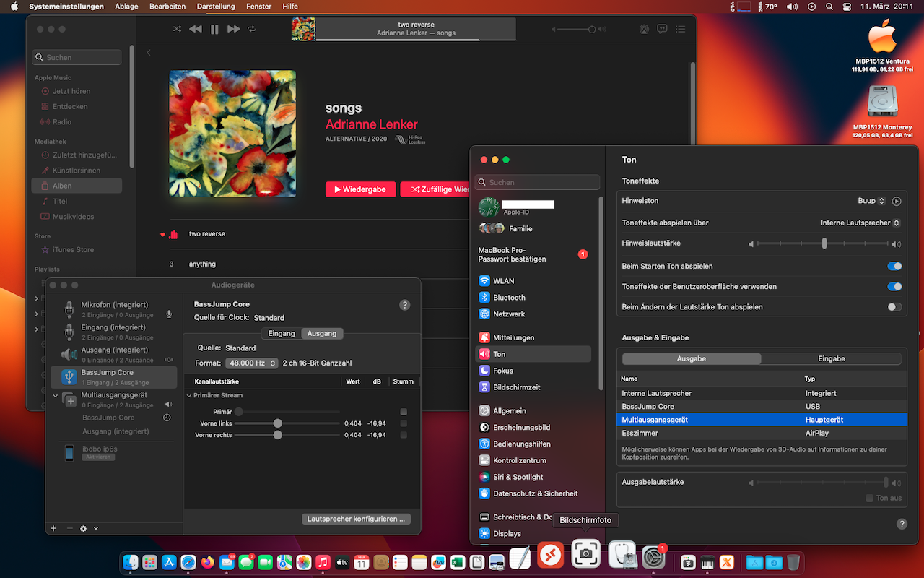Show lyrics panel in Music
The image size is (924, 578).
[x=662, y=30]
